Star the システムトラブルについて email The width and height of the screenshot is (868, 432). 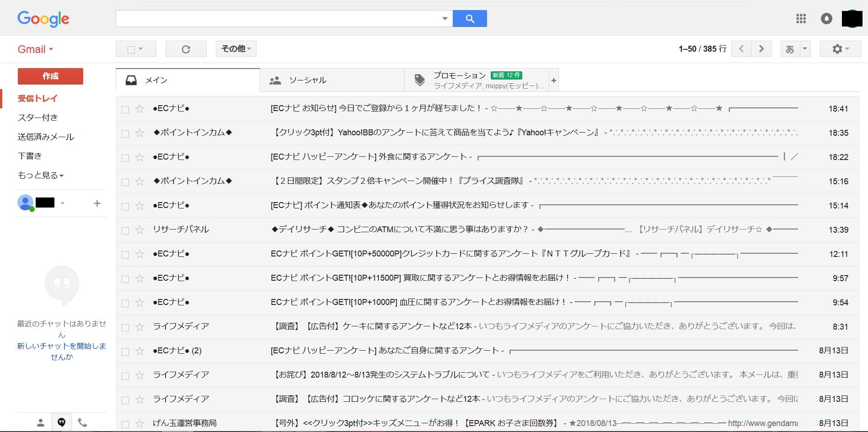coord(140,375)
